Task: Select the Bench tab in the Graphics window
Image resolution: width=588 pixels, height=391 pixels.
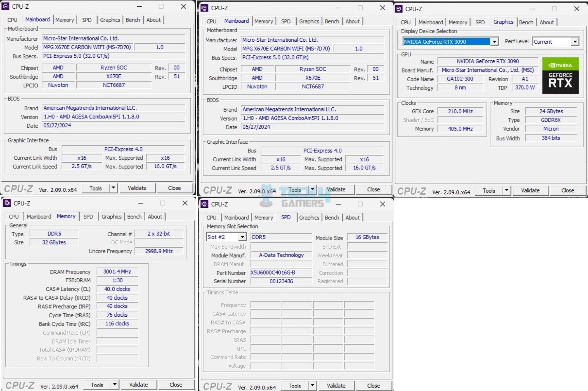Action: point(526,22)
